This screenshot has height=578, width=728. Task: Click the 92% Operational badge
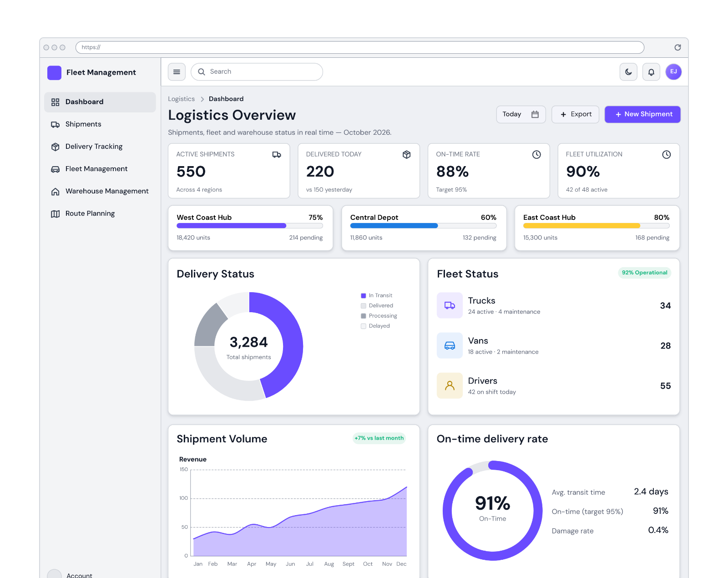[644, 273]
